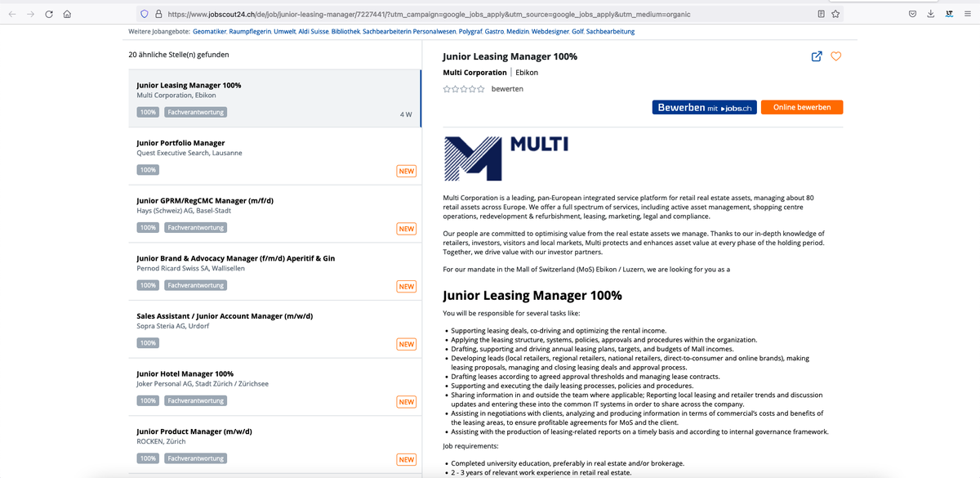
Task: Click 'Quest Executive Search, Lausanne' text
Action: click(189, 153)
